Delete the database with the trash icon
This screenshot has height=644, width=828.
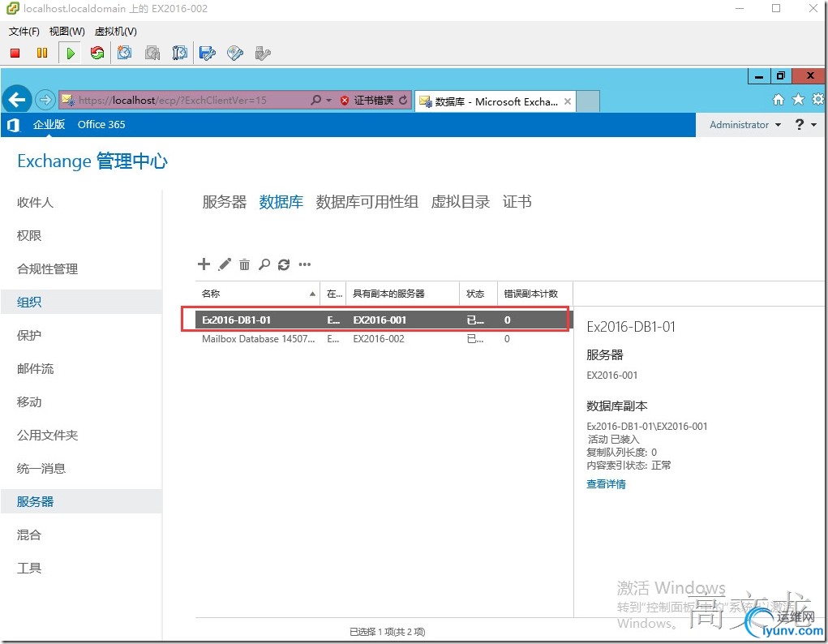(244, 264)
